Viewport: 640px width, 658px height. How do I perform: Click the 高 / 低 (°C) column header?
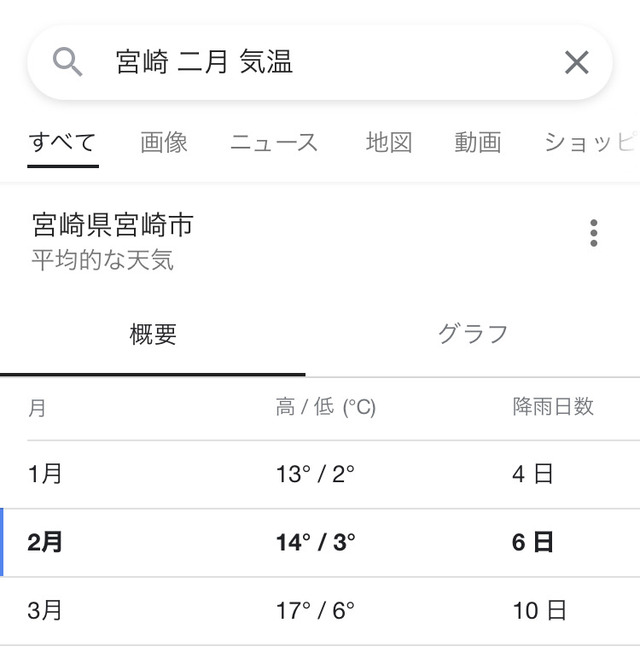click(325, 407)
